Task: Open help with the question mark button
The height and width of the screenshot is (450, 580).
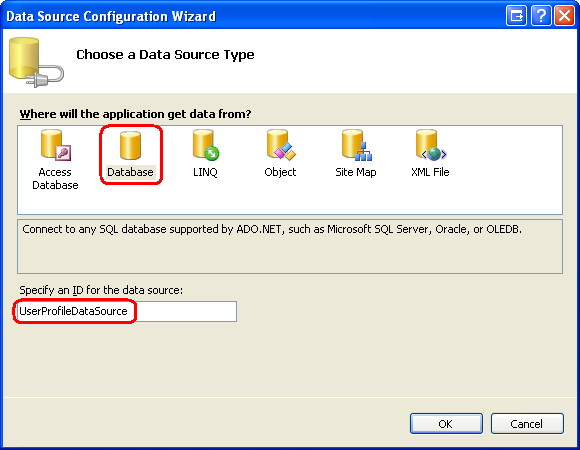Action: (x=541, y=16)
